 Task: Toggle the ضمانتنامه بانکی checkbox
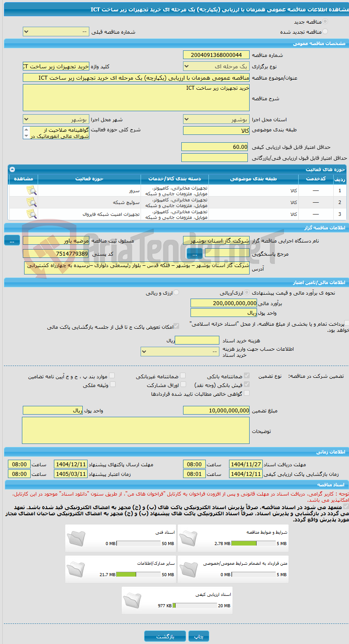click(x=247, y=376)
